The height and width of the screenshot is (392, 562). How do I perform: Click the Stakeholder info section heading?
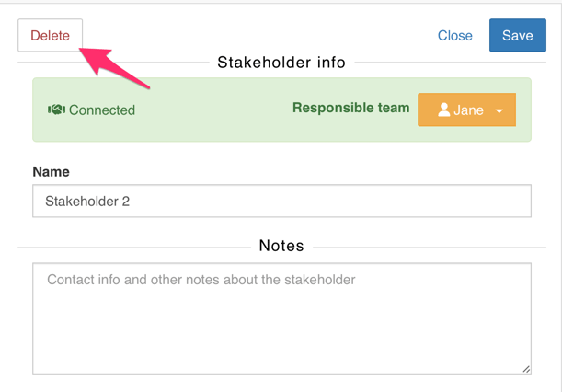[281, 63]
